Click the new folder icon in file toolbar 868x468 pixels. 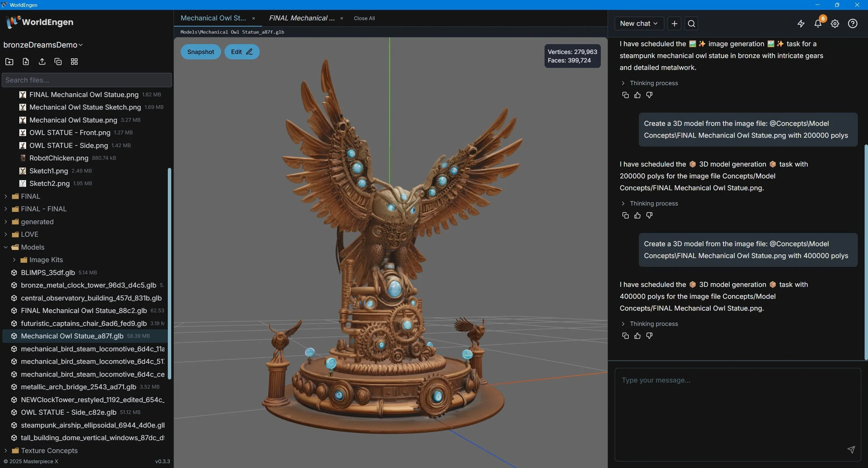9,62
